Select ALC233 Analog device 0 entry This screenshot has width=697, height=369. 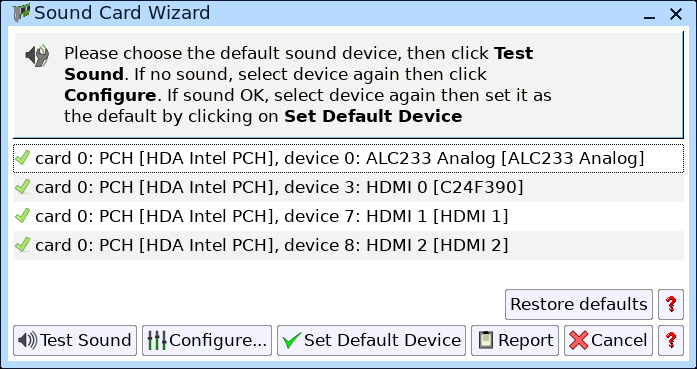tap(348, 158)
